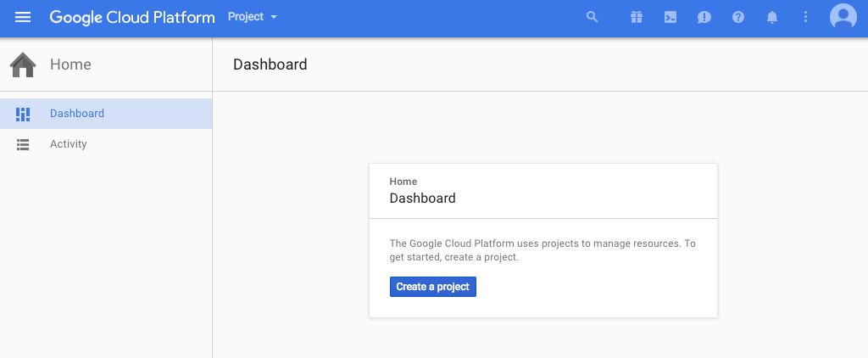Open the three-dot utilities menu
868x358 pixels.
pos(805,17)
